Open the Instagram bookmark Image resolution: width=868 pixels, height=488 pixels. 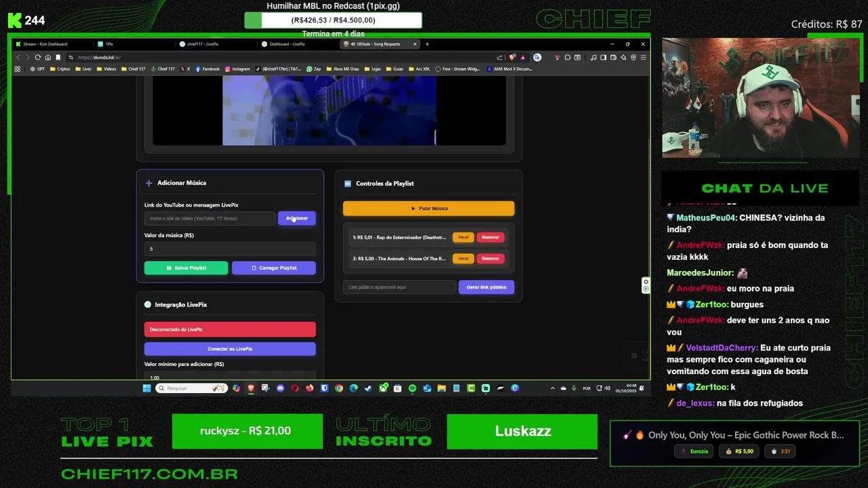237,68
